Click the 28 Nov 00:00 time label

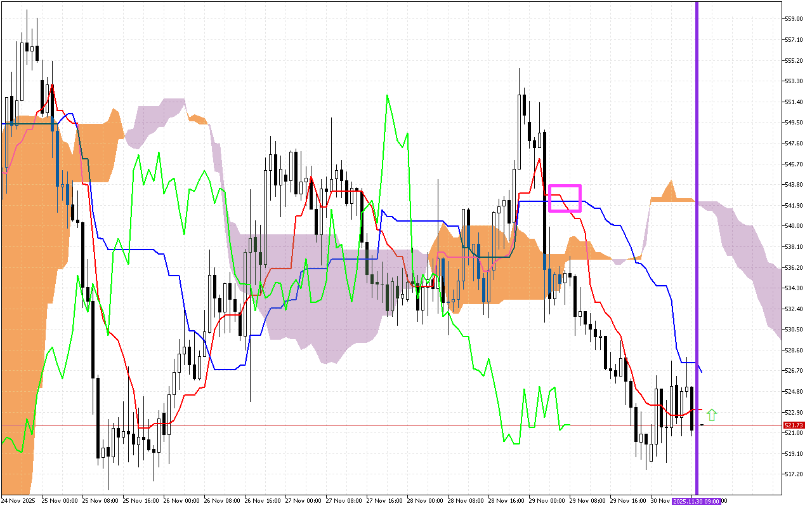(x=426, y=501)
